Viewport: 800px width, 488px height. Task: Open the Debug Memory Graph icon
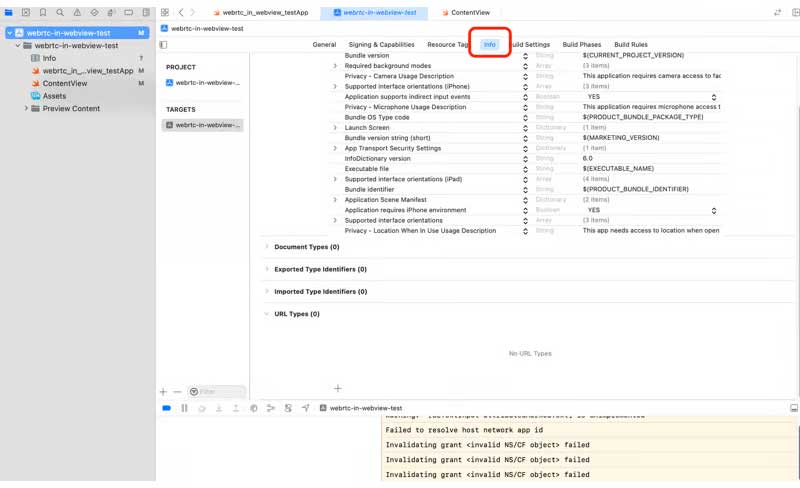coord(271,408)
